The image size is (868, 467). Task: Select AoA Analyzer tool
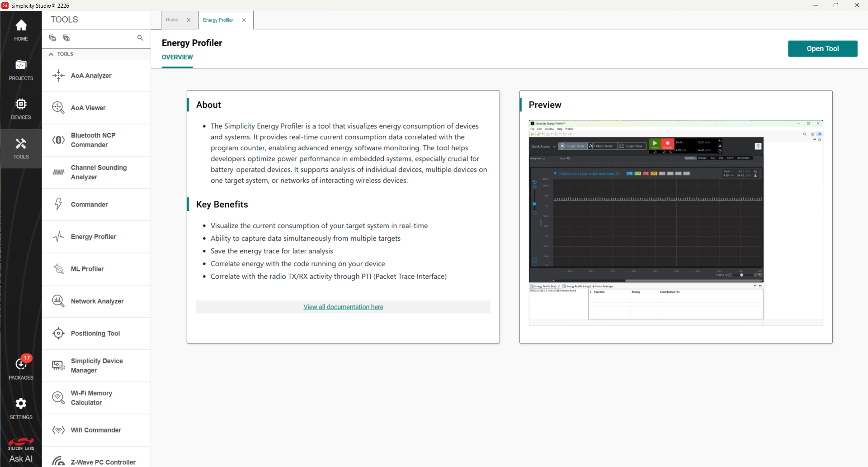click(96, 76)
